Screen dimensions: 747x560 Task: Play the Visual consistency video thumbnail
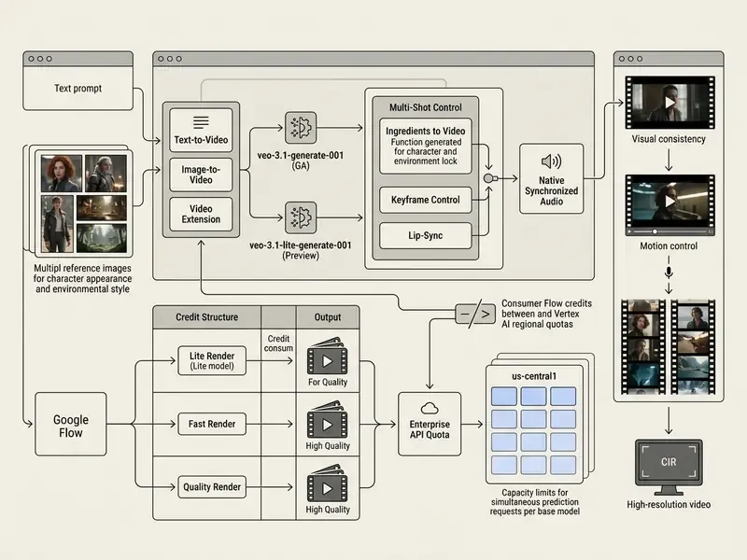tap(669, 103)
